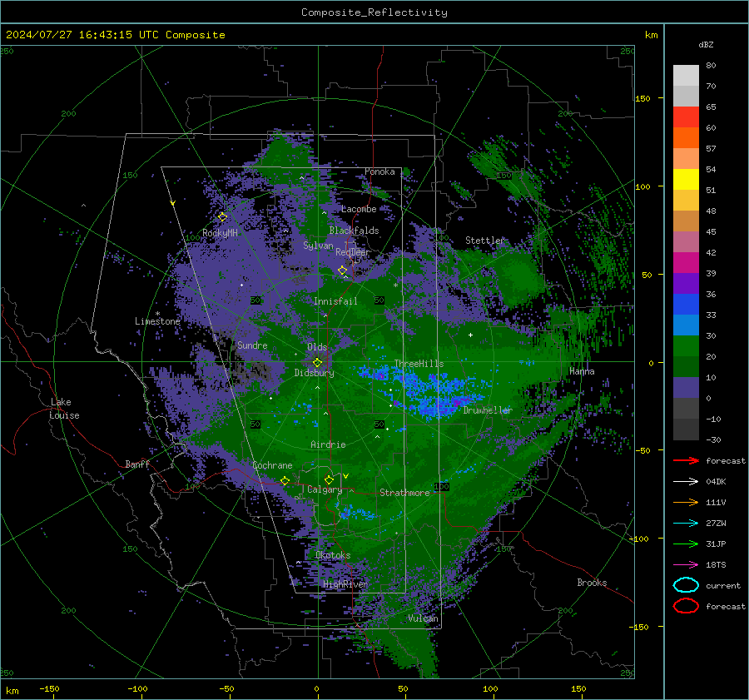This screenshot has width=749, height=700.
Task: Click the yellow diamond marker near RedDeer
Action: (x=343, y=271)
